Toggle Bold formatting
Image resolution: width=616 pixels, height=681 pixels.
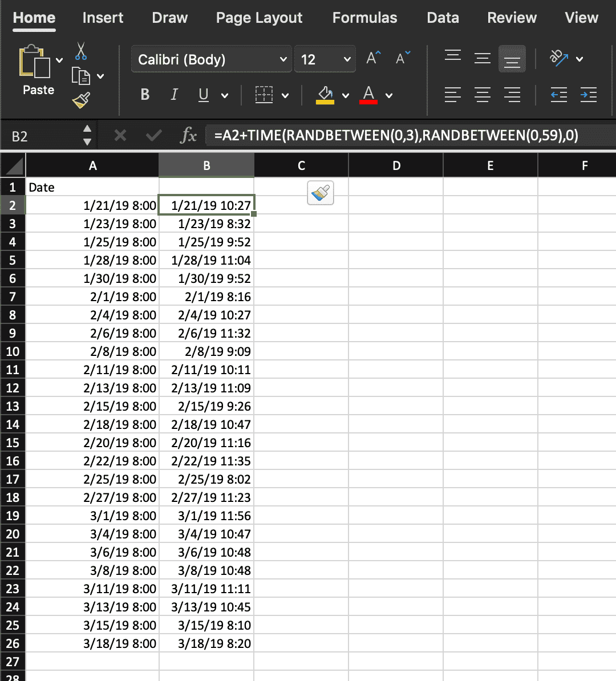point(145,95)
